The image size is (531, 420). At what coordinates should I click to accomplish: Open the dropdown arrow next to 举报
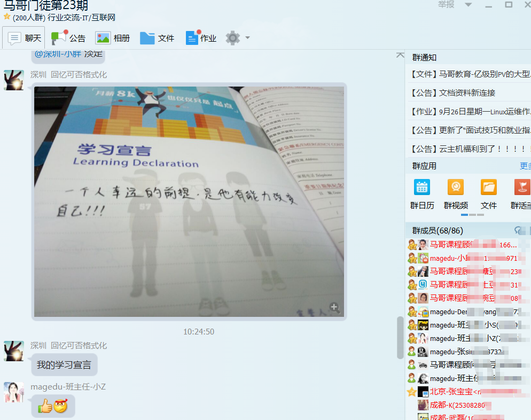[468, 5]
